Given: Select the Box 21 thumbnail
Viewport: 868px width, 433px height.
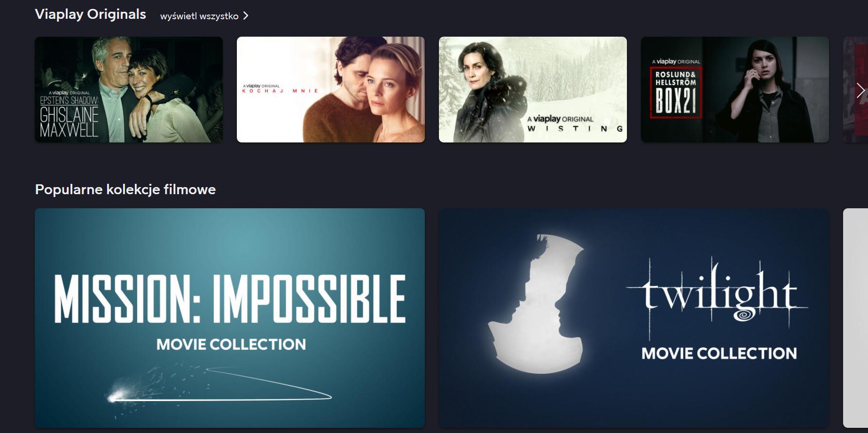Looking at the screenshot, I should (735, 89).
